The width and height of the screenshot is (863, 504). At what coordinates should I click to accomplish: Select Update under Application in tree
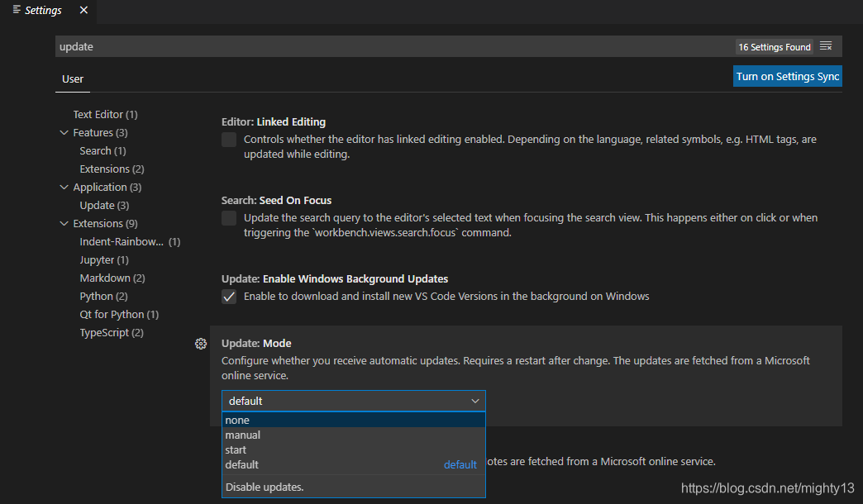(104, 205)
